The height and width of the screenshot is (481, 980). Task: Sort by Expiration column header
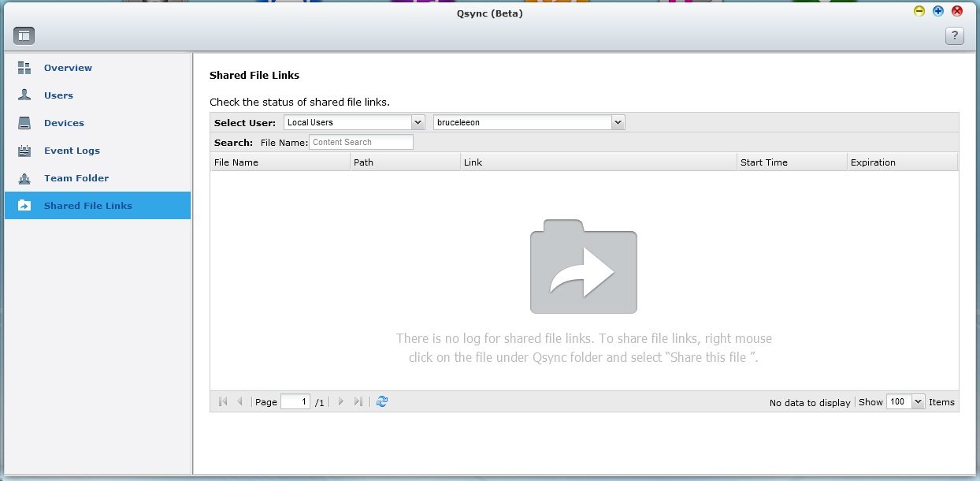click(x=902, y=162)
